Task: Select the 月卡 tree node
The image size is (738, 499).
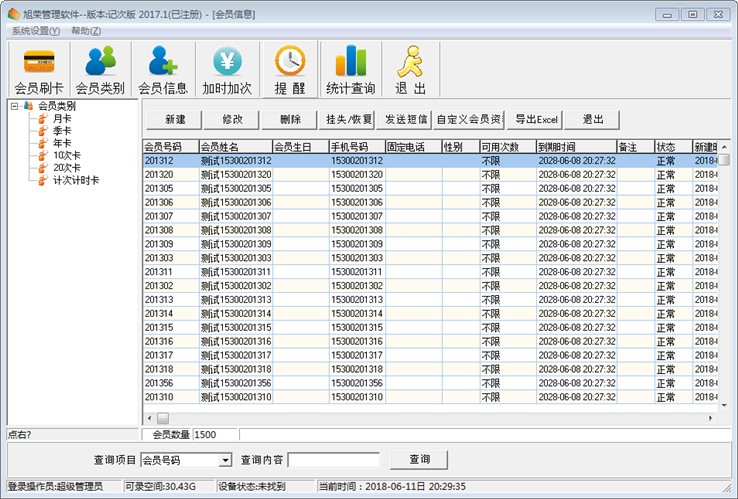Action: [62, 119]
